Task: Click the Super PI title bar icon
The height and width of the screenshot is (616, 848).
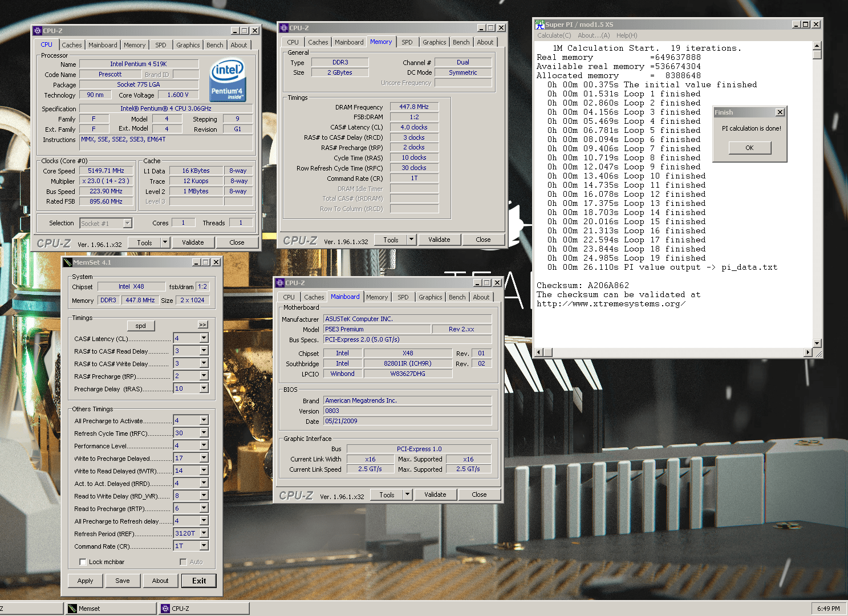Action: [539, 25]
